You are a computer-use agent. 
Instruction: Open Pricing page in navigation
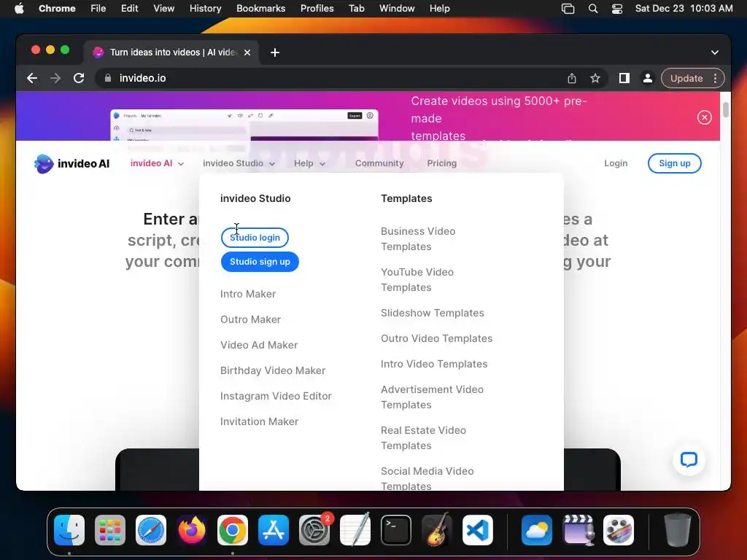pos(441,163)
